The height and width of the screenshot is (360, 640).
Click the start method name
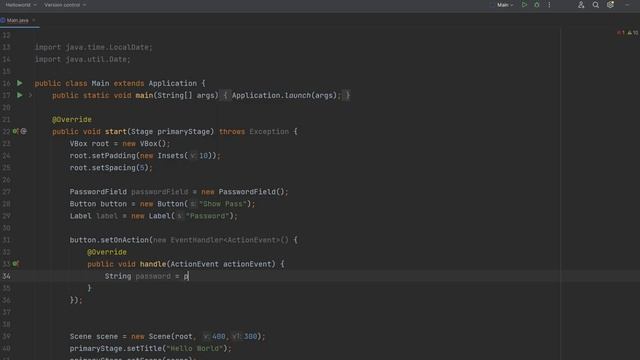pos(116,132)
